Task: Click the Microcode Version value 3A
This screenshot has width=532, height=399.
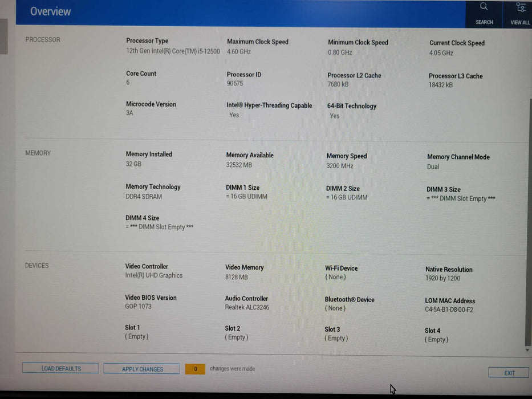Action: pos(129,113)
